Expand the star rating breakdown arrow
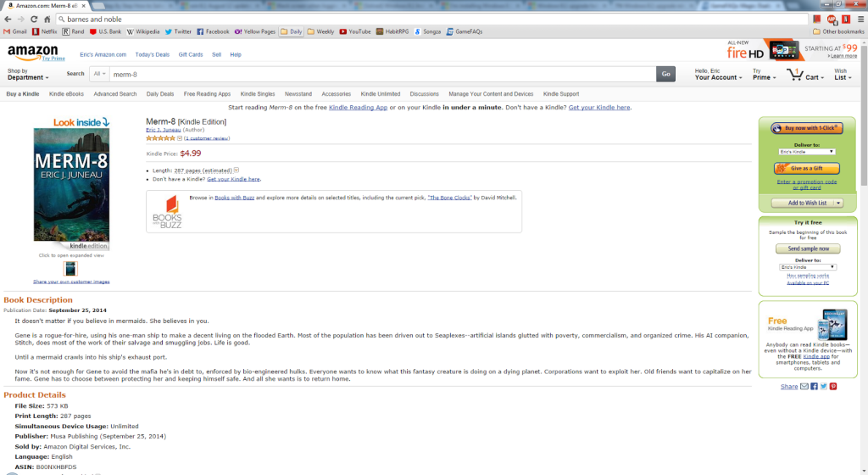868x475 pixels. (180, 138)
